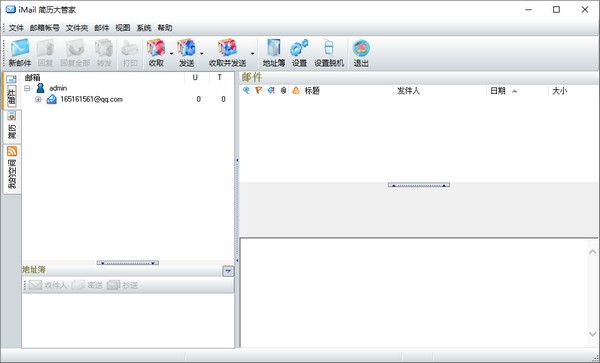Open 设置 settings gear icon

pyautogui.click(x=299, y=53)
